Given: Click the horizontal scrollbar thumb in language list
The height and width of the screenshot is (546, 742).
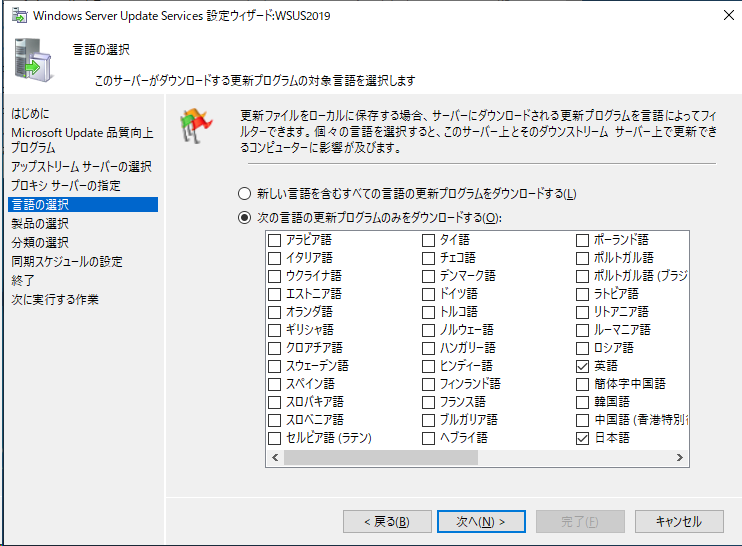Looking at the screenshot, I should [381, 458].
